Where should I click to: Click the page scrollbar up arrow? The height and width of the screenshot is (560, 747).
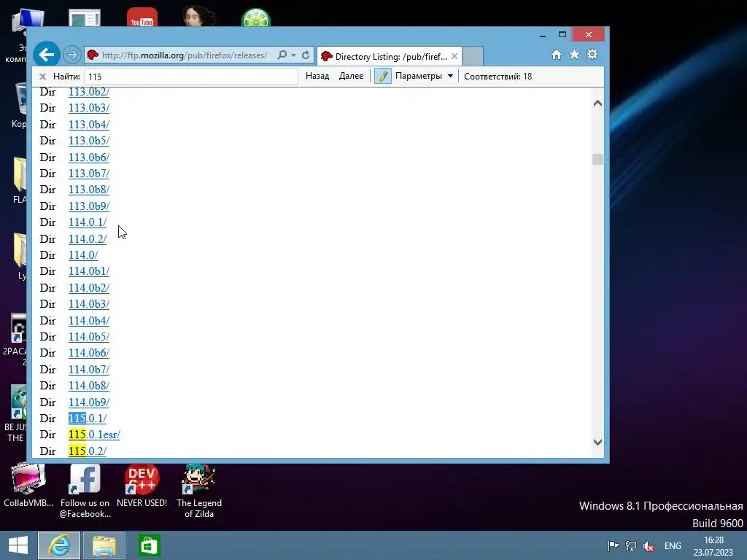pos(597,103)
